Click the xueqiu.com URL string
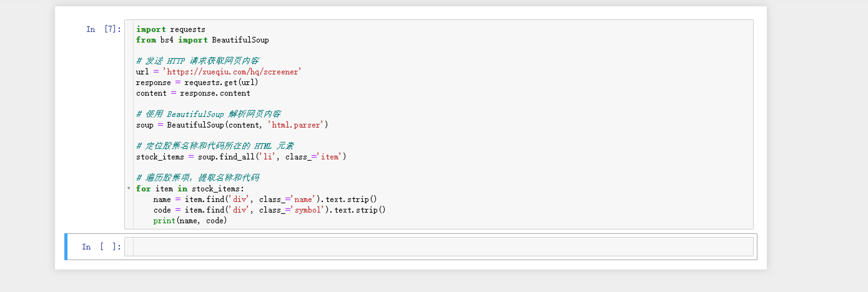 (232, 72)
